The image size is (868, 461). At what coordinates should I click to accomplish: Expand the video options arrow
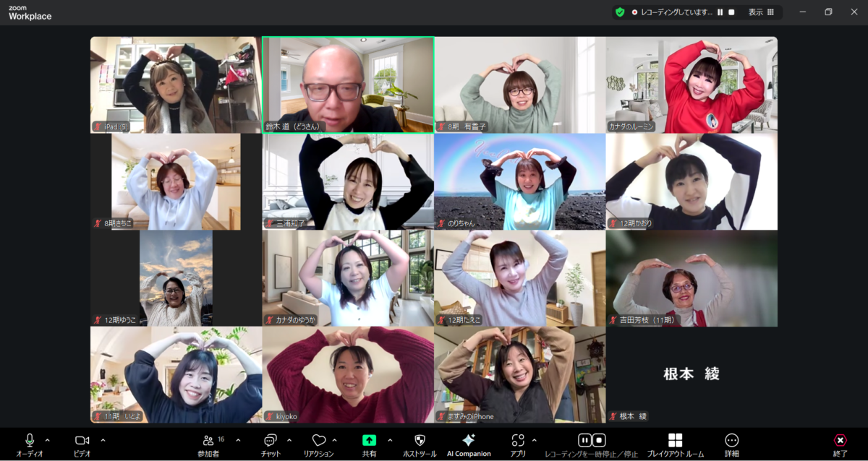point(103,440)
